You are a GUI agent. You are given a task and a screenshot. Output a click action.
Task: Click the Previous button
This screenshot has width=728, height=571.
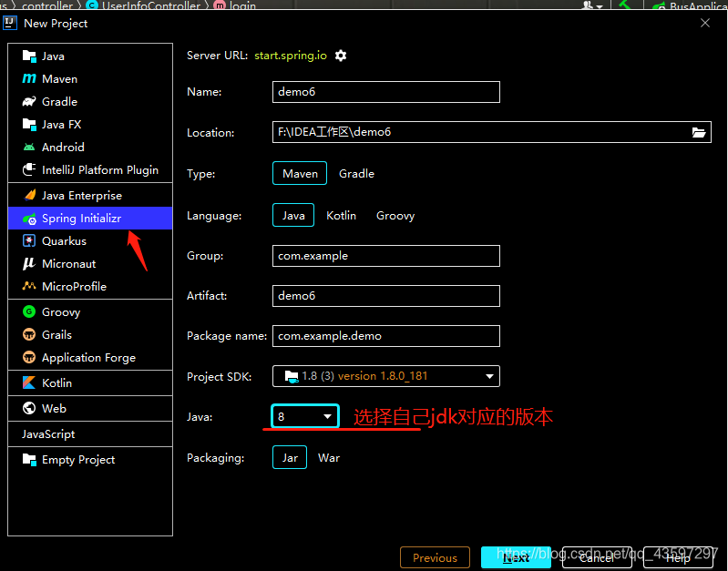click(435, 557)
